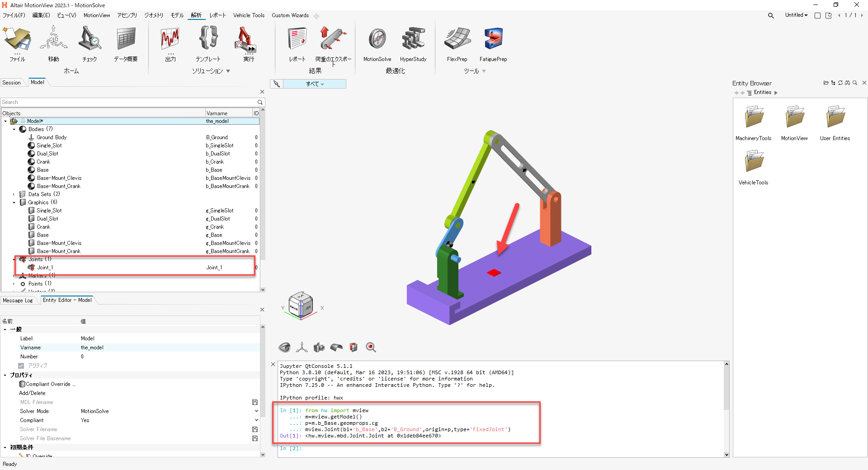The height and width of the screenshot is (470, 868).
Task: Click the In [2] console input line
Action: coord(502,448)
